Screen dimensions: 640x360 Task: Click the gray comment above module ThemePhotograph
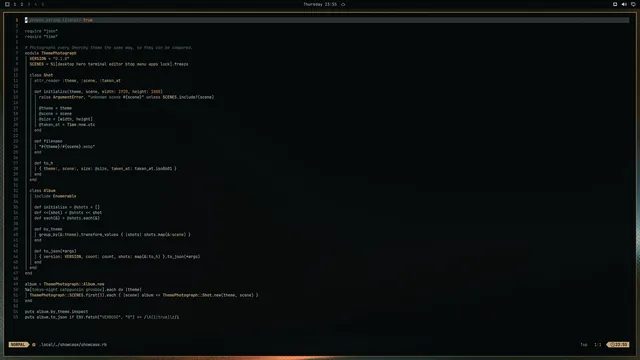pos(108,47)
